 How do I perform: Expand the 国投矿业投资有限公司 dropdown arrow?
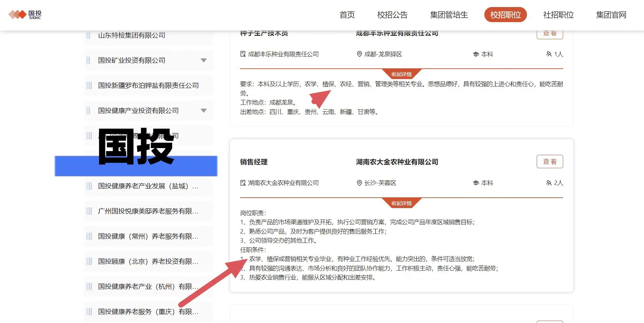204,60
